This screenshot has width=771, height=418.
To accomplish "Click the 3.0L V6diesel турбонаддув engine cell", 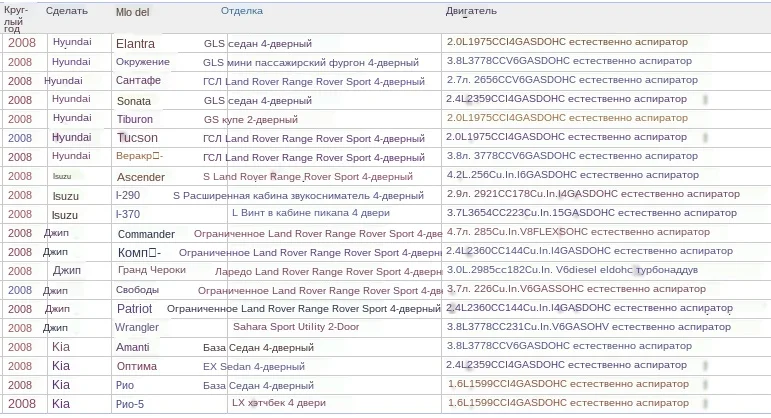I will click(x=572, y=270).
